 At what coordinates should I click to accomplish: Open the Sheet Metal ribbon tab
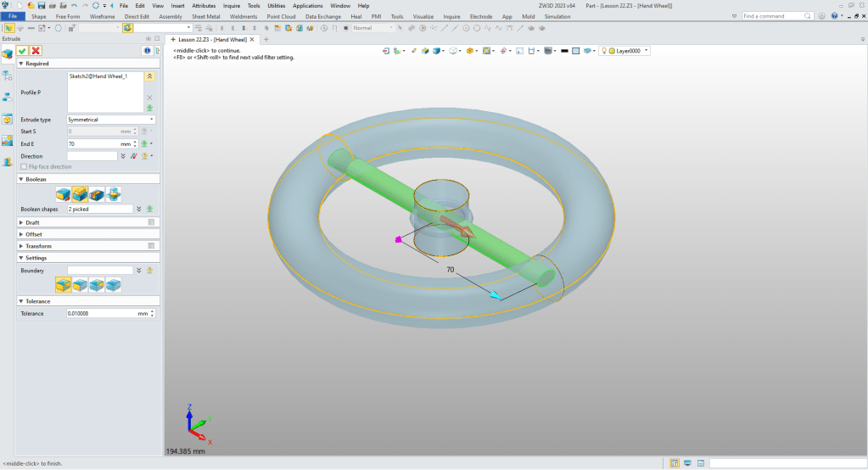point(206,16)
